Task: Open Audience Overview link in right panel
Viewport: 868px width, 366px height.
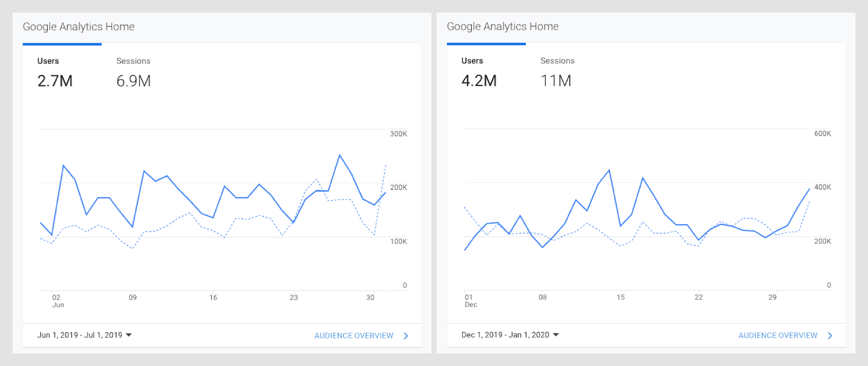Action: pos(778,335)
